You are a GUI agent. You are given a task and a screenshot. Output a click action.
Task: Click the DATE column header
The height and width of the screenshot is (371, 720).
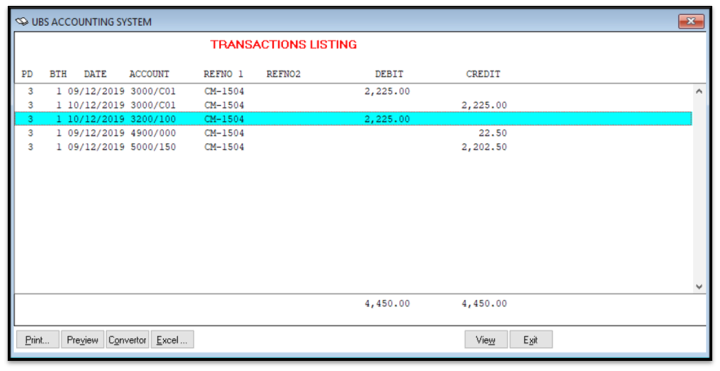(x=95, y=74)
